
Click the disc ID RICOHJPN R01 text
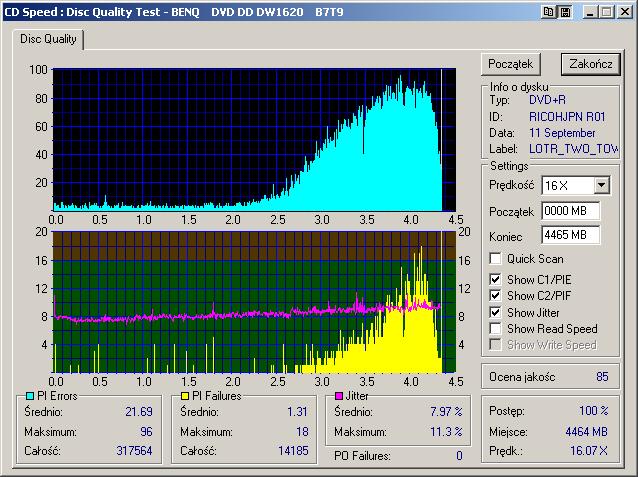tap(567, 117)
